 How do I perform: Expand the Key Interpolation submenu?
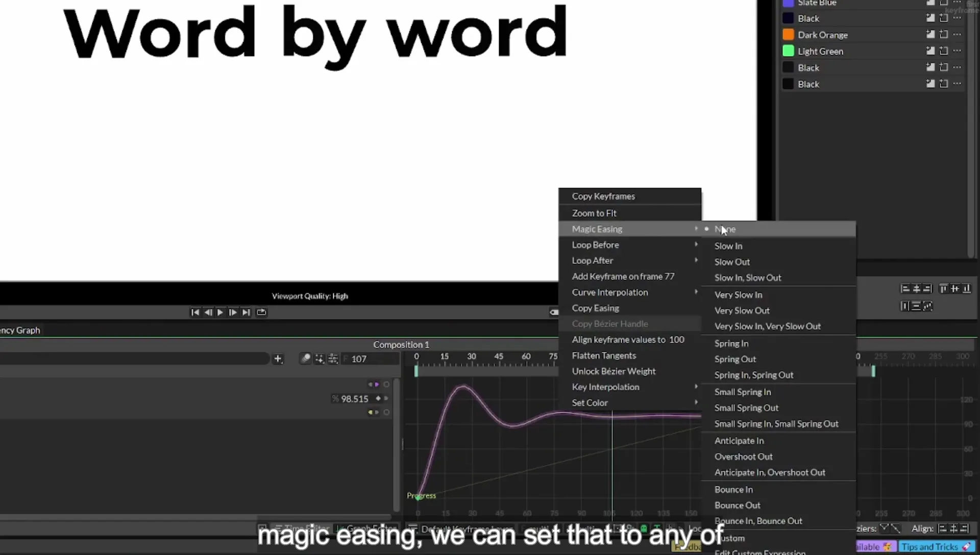point(630,387)
